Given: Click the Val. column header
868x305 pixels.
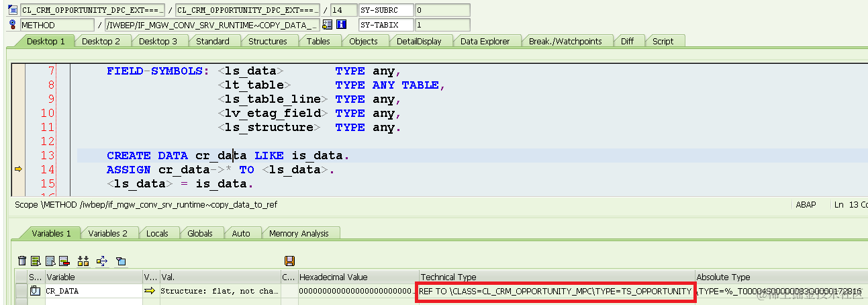Looking at the screenshot, I should tap(219, 277).
